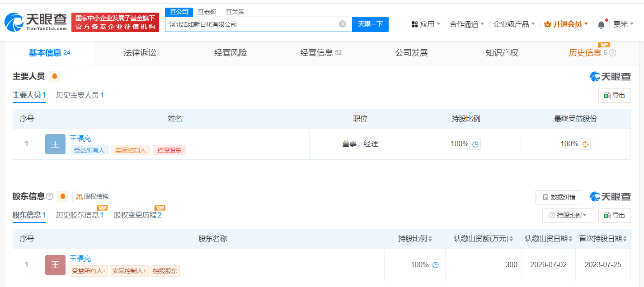
Task: Expand the 应用 dropdown menu
Action: [426, 24]
